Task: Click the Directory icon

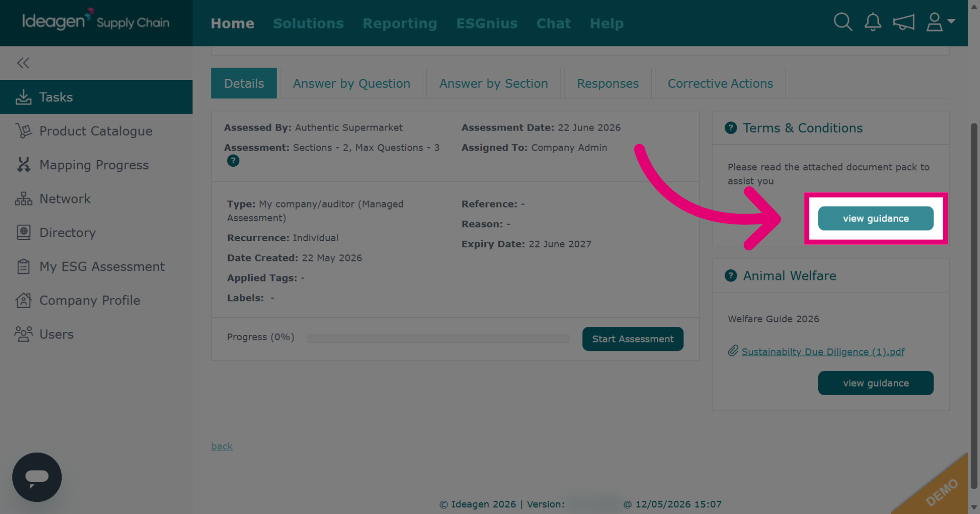Action: coord(23,233)
